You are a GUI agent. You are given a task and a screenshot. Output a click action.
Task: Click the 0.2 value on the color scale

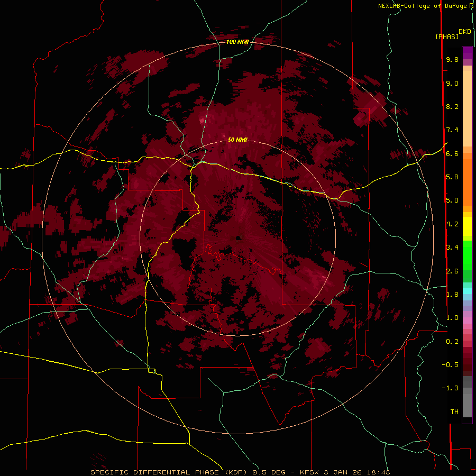[x=452, y=342]
